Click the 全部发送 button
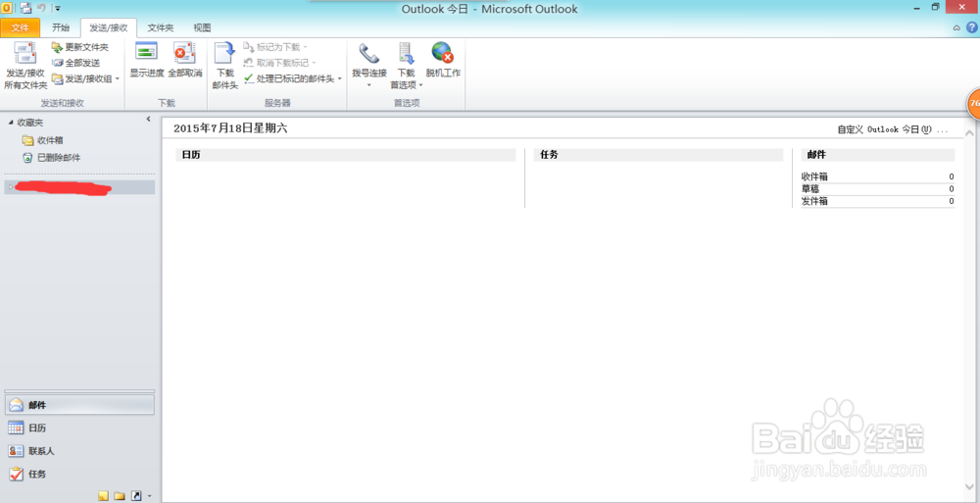 pos(75,63)
